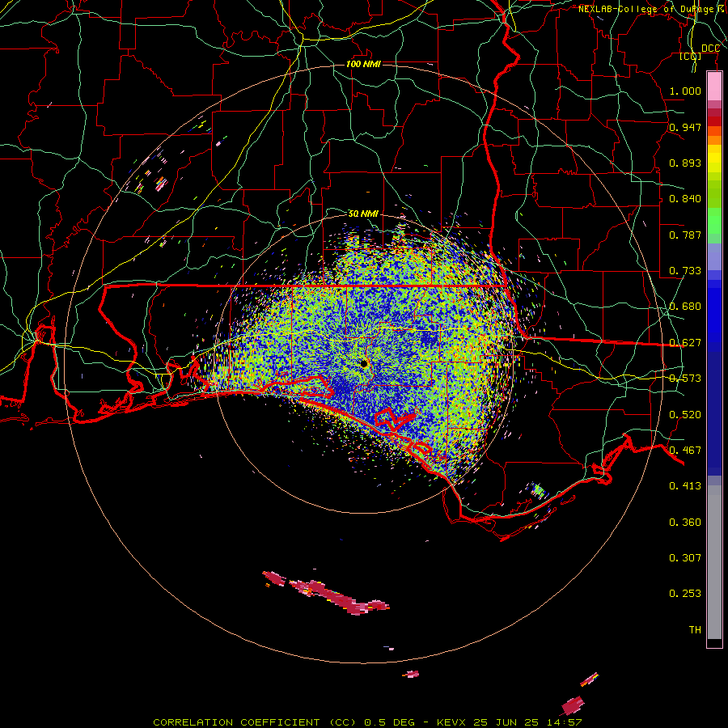Click the [CC] units label
728x728 pixels.
[x=691, y=56]
